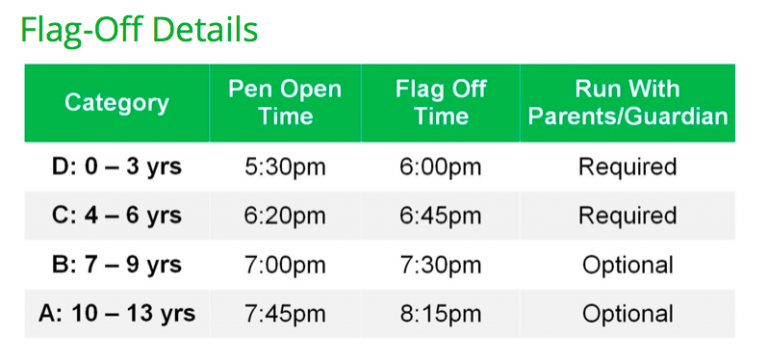The width and height of the screenshot is (768, 362).
Task: Click Required in the D category row
Action: pyautogui.click(x=627, y=168)
